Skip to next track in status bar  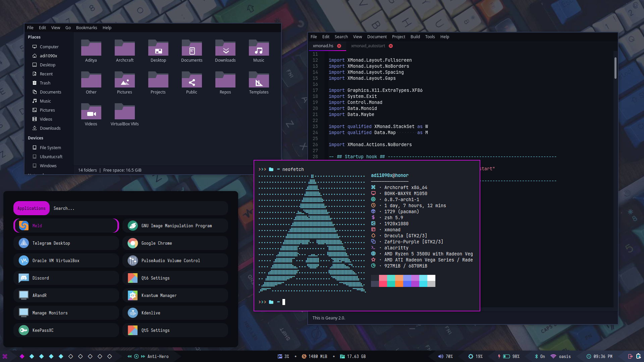pos(143,357)
